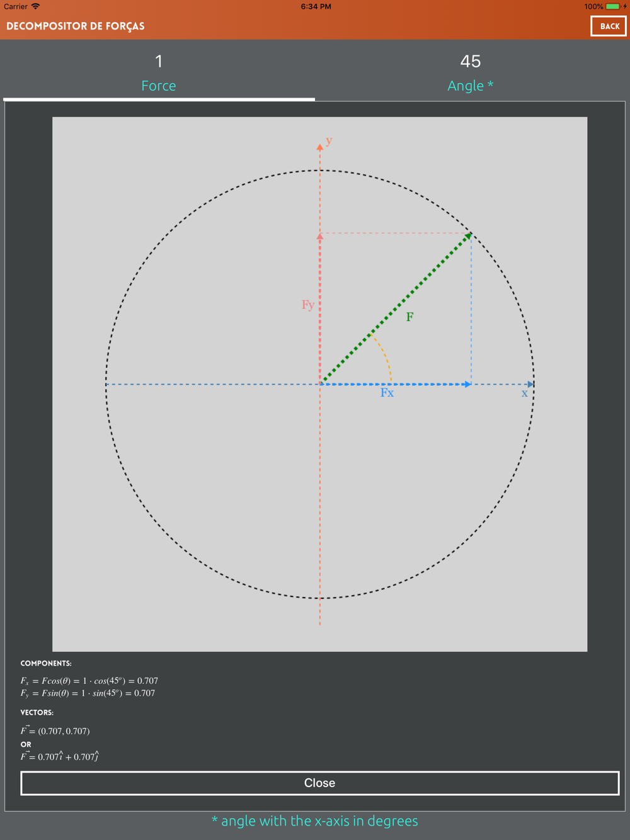This screenshot has width=630, height=840.
Task: Switch to the Force tab label
Action: coord(159,86)
